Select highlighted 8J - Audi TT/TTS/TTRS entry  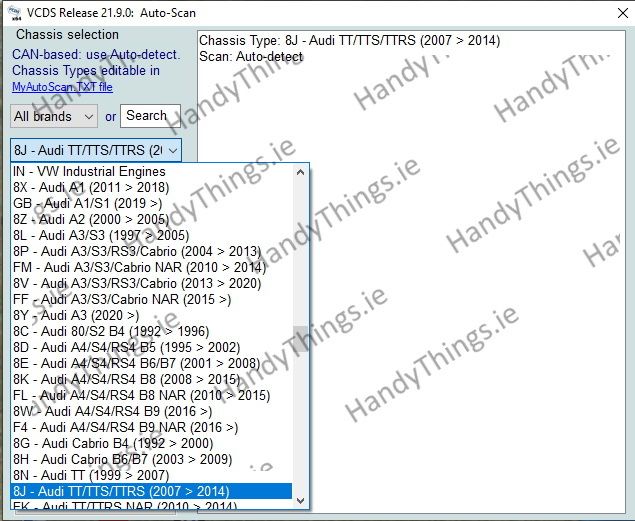coord(151,491)
